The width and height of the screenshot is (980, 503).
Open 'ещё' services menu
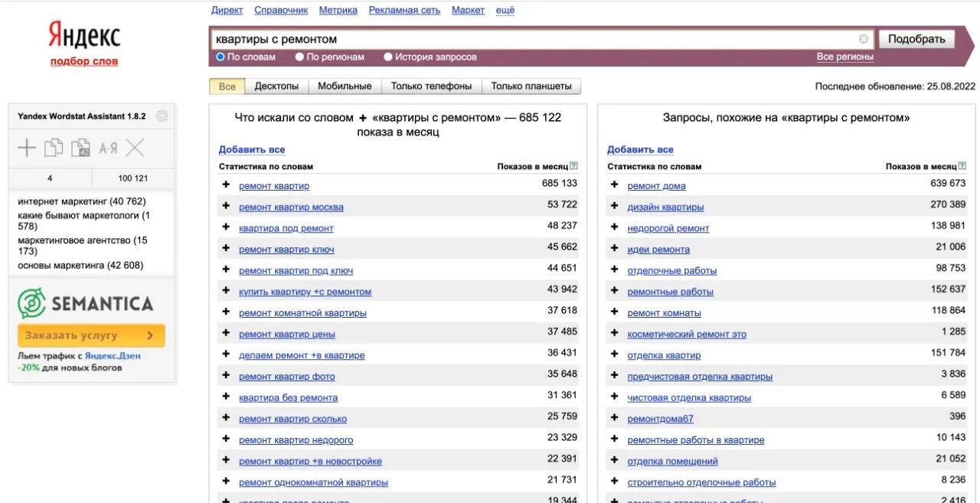505,10
